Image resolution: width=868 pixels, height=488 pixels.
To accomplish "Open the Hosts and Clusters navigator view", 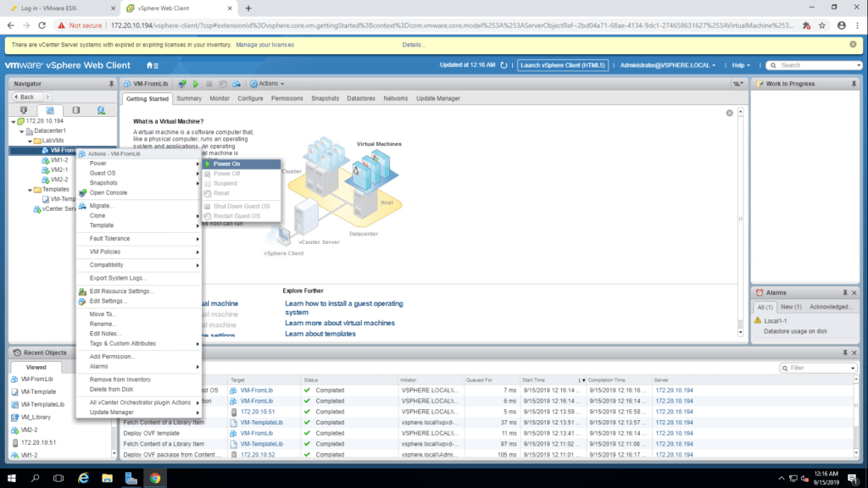I will click(24, 110).
